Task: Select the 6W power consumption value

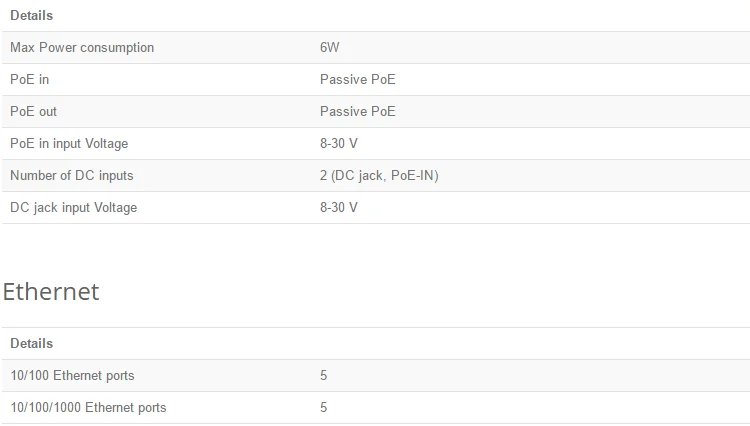Action: pos(330,47)
